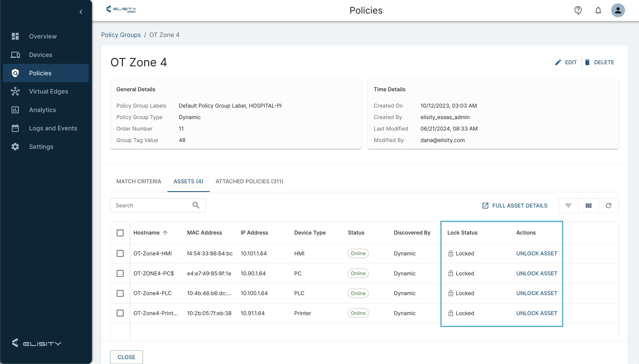Viewport: 639px width, 364px height.
Task: Select the Policies shield icon
Action: click(x=15, y=73)
